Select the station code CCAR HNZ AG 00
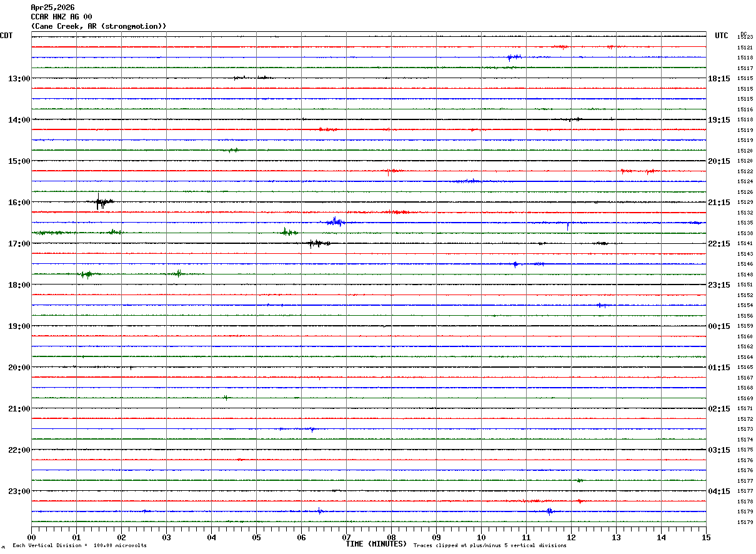Viewport: 756px width, 554px height. [x=61, y=17]
